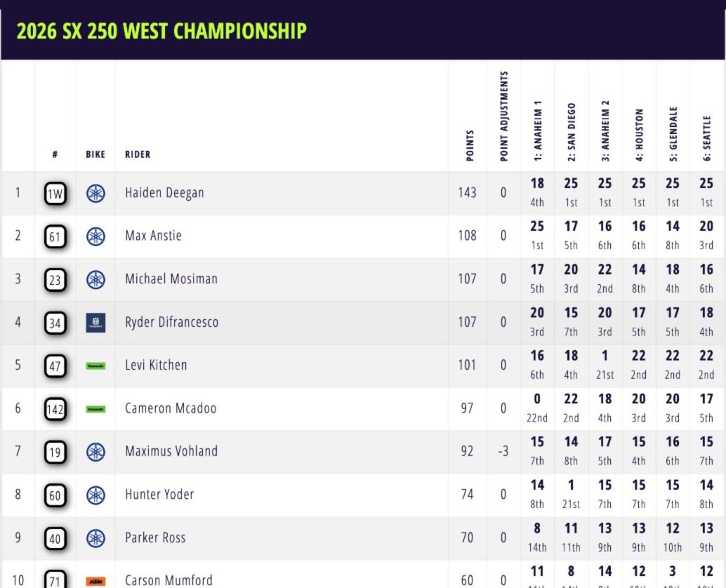
Task: Open rider Haiden Deegan's name
Action: [164, 193]
